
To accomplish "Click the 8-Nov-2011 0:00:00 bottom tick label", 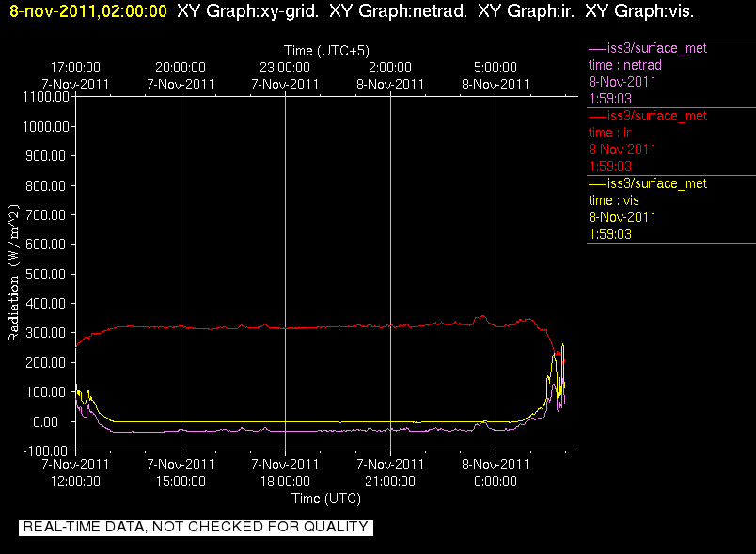I will pyautogui.click(x=496, y=473).
